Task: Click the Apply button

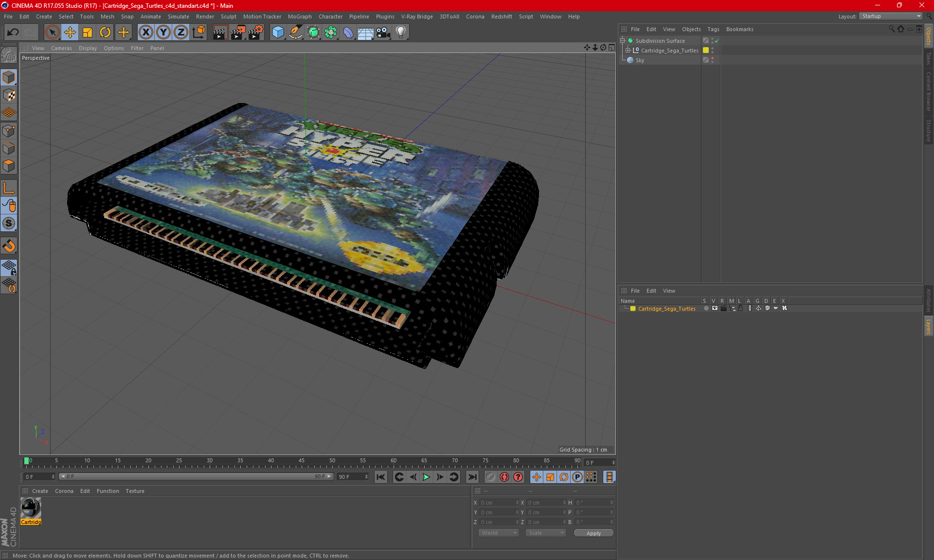Action: [593, 533]
